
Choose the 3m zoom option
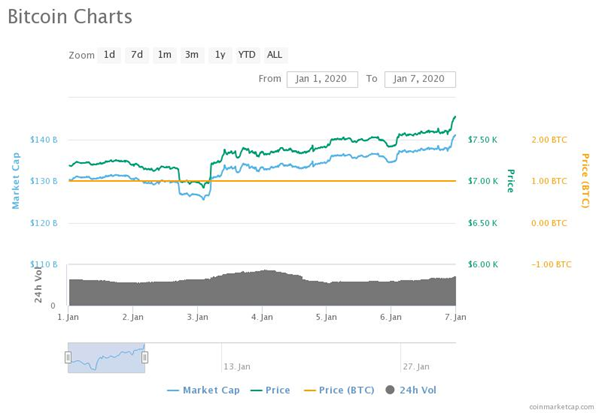pyautogui.click(x=192, y=55)
